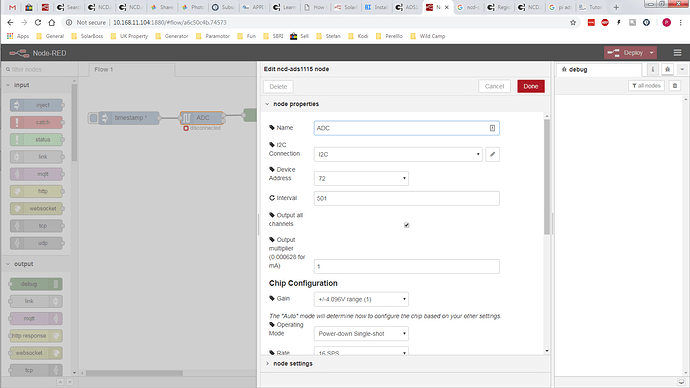The height and width of the screenshot is (388, 690).
Task: Open the UK Property bookmarks folder
Action: pos(129,36)
